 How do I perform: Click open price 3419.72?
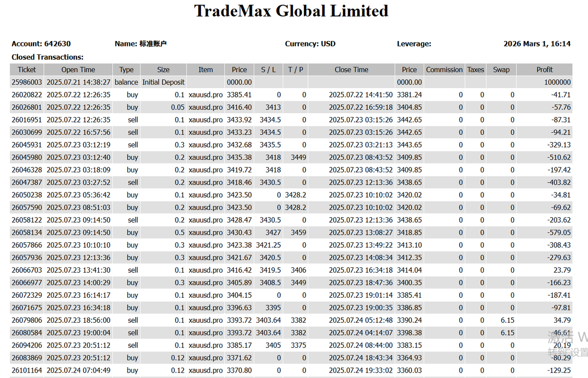239,170
